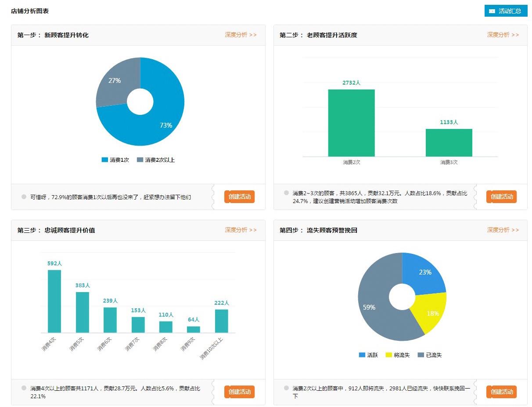532x407 pixels.
Task: Click the bullet icon before the 消费2~3次 summary
Action: pos(286,192)
